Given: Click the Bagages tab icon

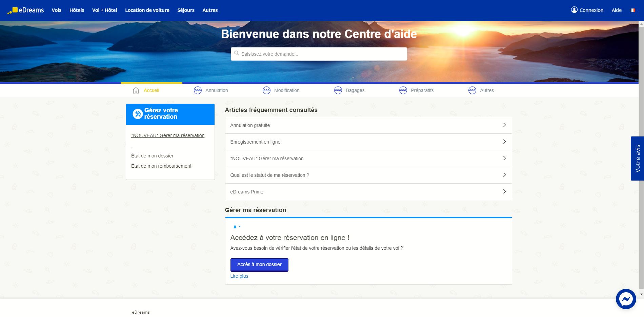Looking at the screenshot, I should pyautogui.click(x=338, y=90).
